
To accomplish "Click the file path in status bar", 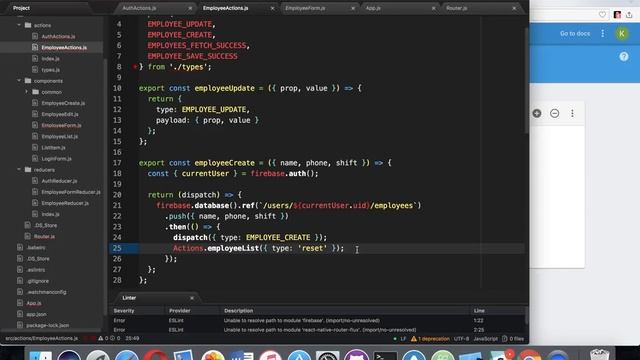I will pyautogui.click(x=42, y=338).
